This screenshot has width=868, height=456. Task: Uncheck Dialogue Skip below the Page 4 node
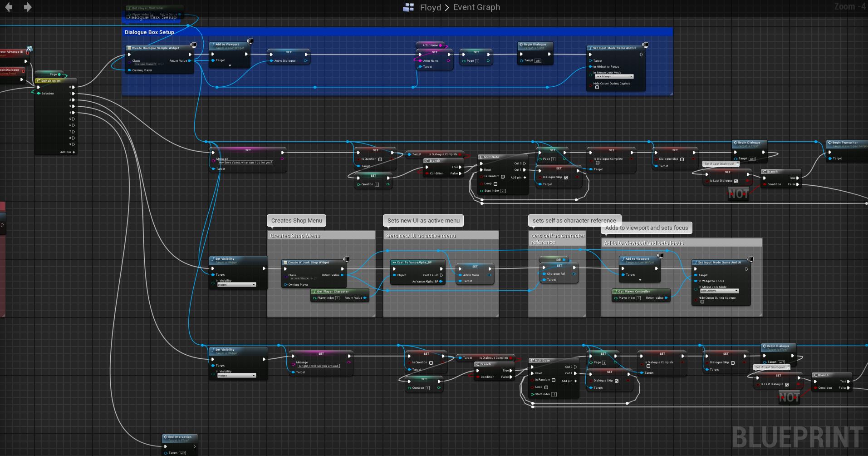click(617, 381)
